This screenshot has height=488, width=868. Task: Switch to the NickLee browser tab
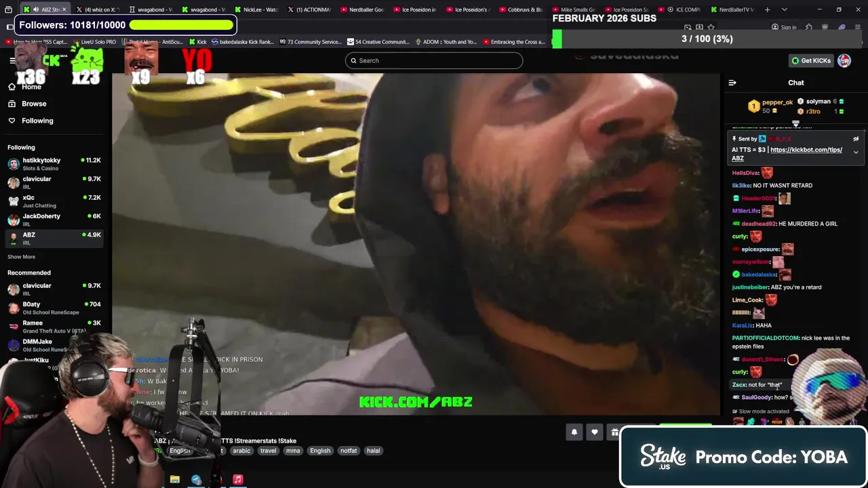click(x=256, y=9)
